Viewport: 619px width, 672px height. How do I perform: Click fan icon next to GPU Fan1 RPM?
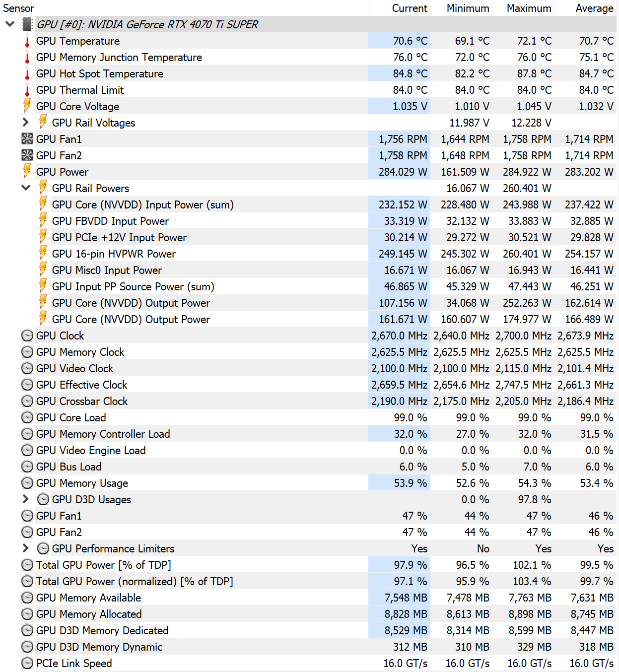pos(27,139)
